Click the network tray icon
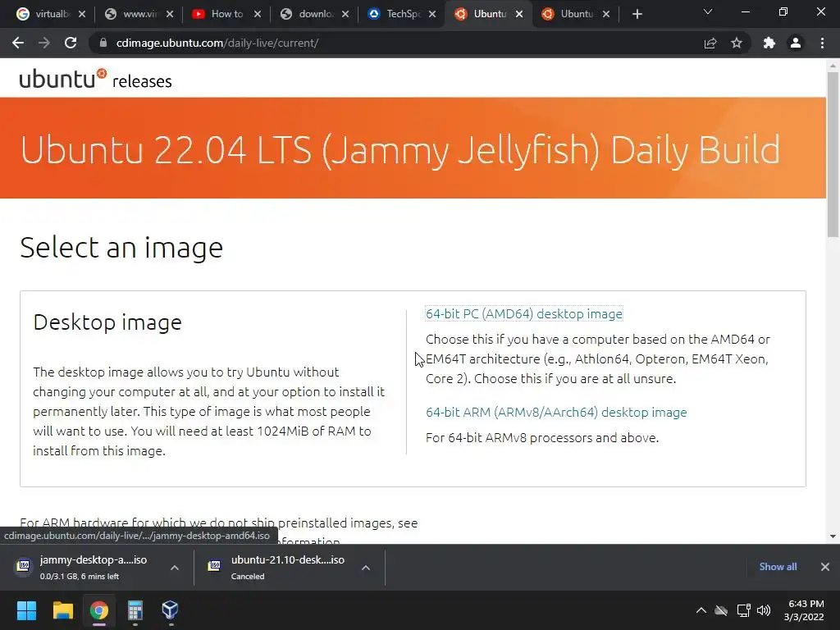This screenshot has width=840, height=630. click(743, 610)
